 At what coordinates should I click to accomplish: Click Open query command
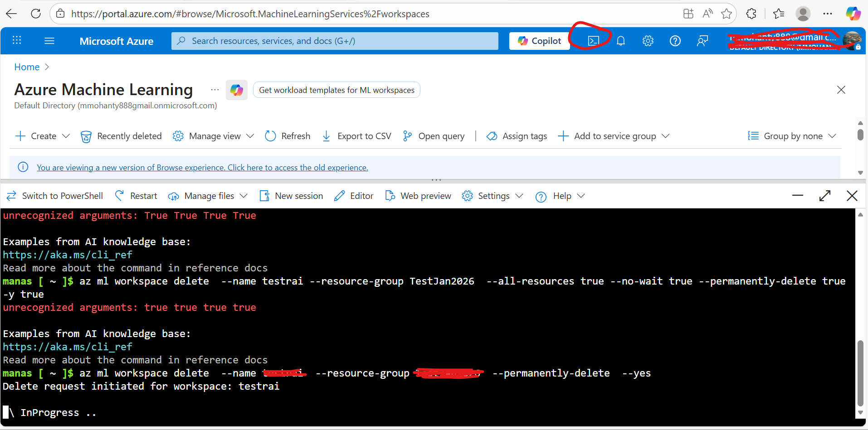coord(434,136)
